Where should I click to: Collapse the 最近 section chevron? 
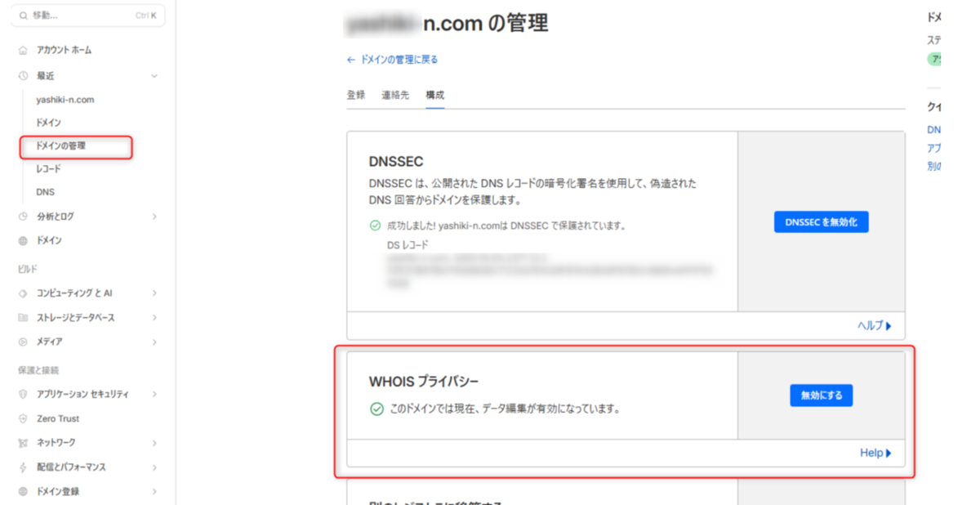click(x=154, y=76)
